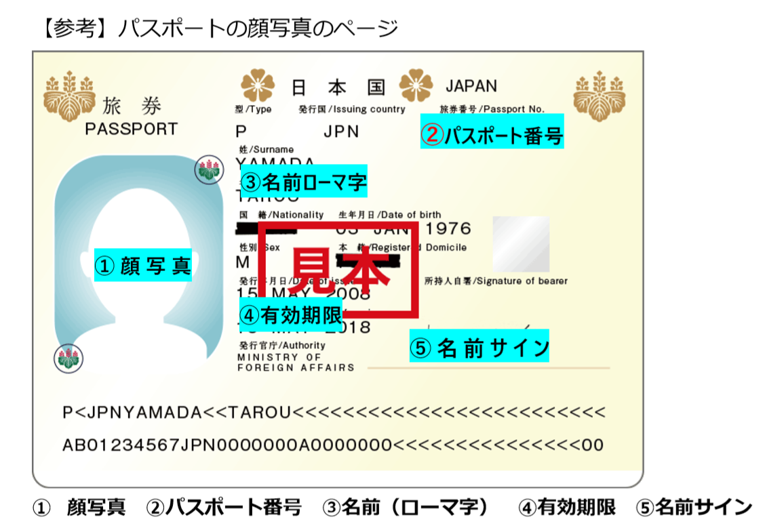Click the 性別/Sex label
This screenshot has height=532, width=782.
point(260,247)
